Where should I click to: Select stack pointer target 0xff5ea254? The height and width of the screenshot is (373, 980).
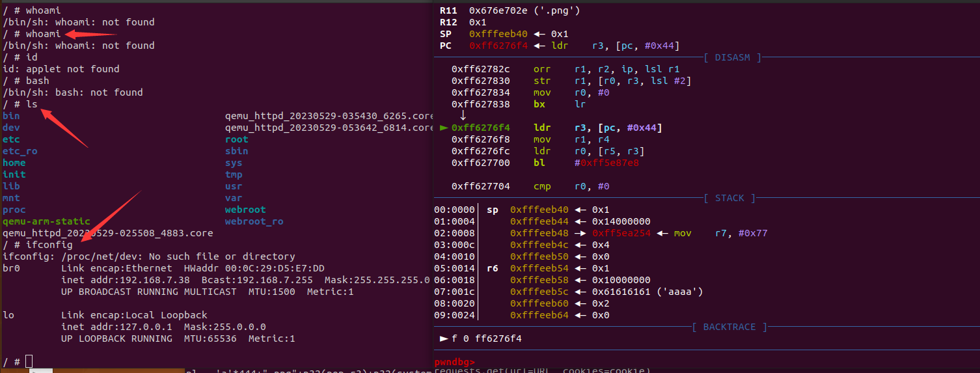coord(621,233)
